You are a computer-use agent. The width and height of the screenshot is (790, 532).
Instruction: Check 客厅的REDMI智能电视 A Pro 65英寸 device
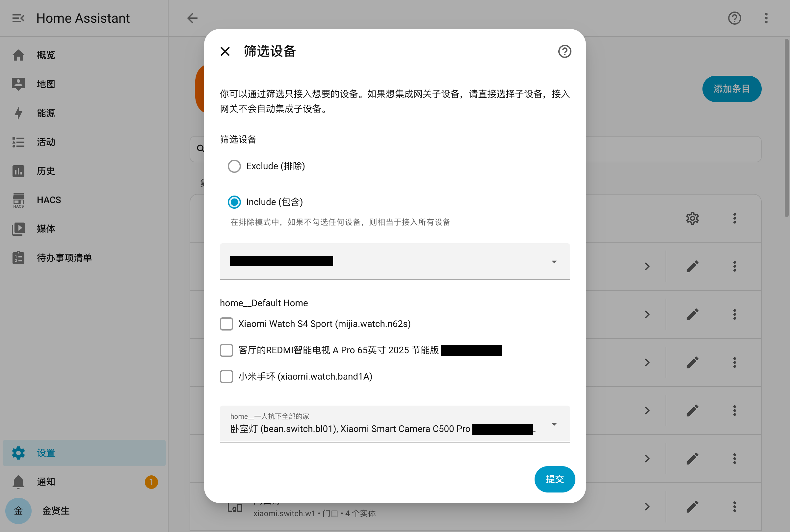(226, 350)
